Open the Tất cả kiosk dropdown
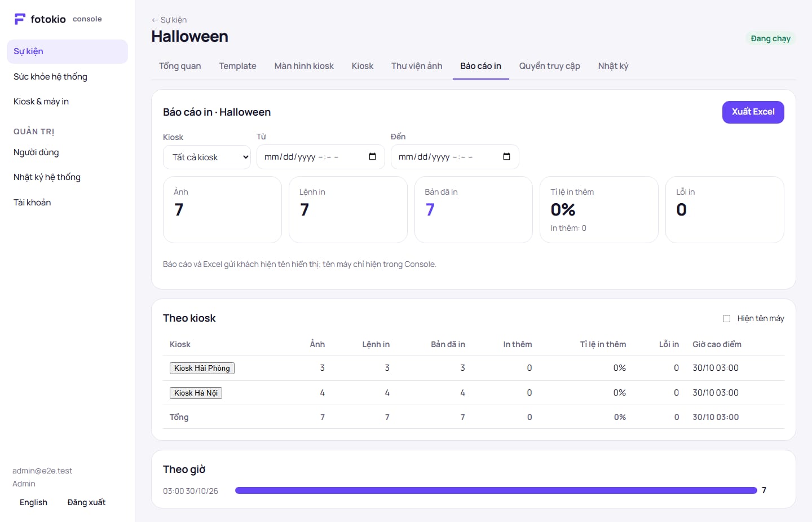Image resolution: width=812 pixels, height=522 pixels. (x=207, y=157)
